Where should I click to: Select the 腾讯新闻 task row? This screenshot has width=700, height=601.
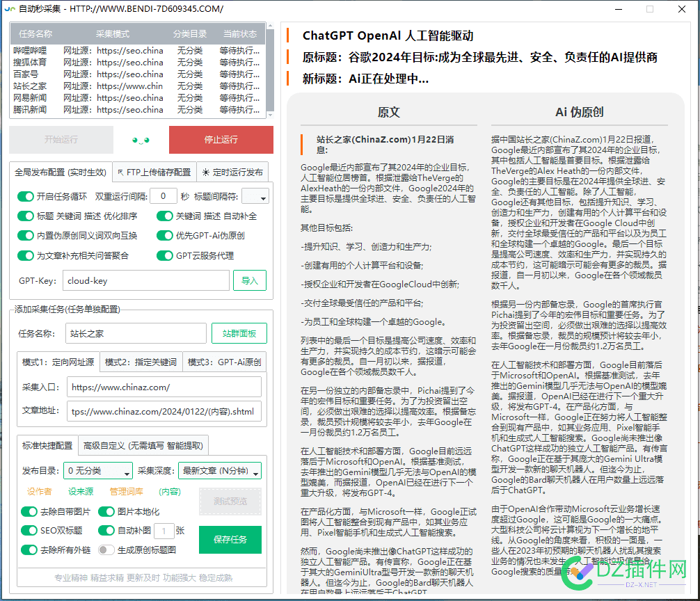tap(138, 110)
